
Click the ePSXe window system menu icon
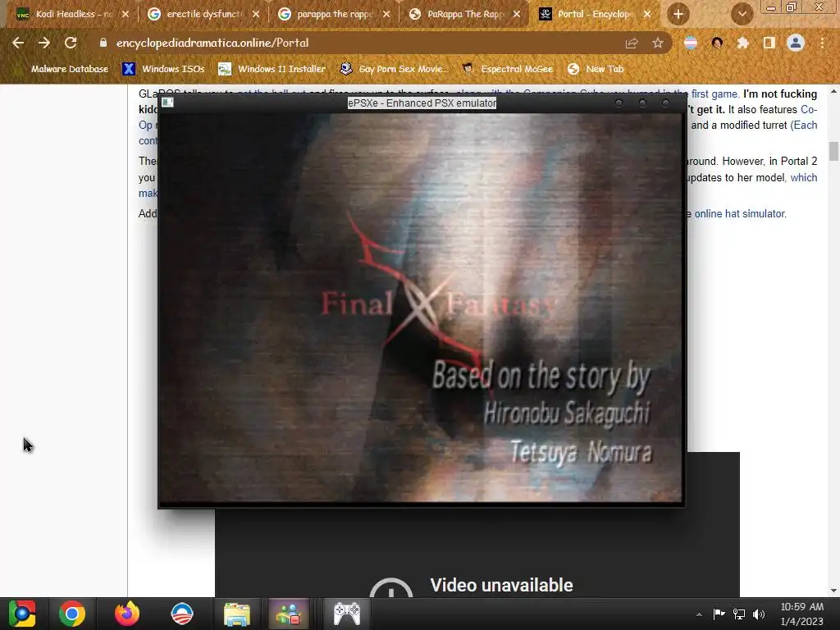tap(167, 103)
